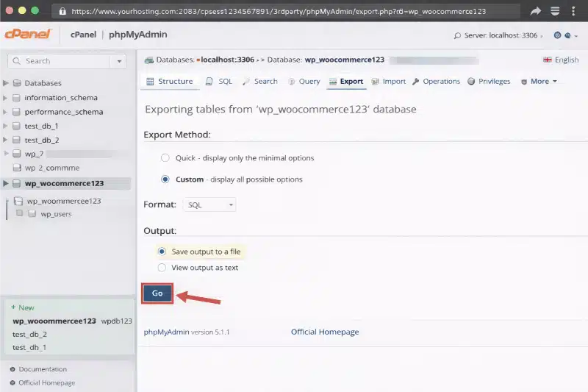
Task: Open the Operations tab
Action: [x=436, y=82]
